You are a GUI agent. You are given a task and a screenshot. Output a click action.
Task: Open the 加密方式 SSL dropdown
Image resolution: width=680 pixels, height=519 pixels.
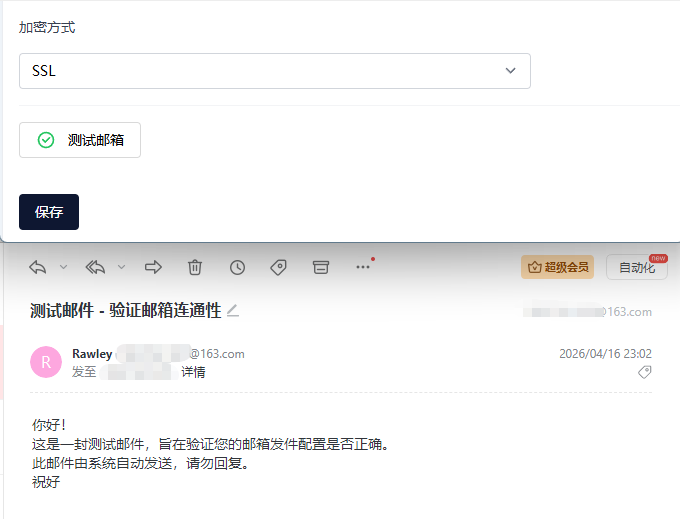click(274, 71)
